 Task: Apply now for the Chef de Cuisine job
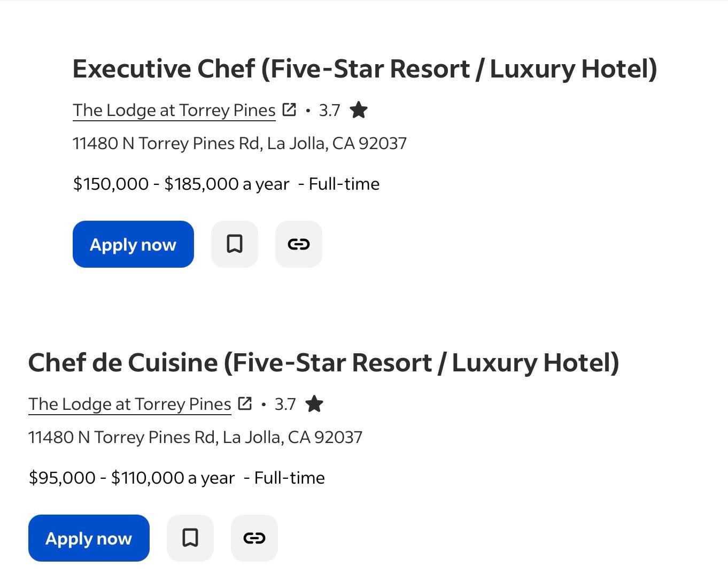click(89, 538)
